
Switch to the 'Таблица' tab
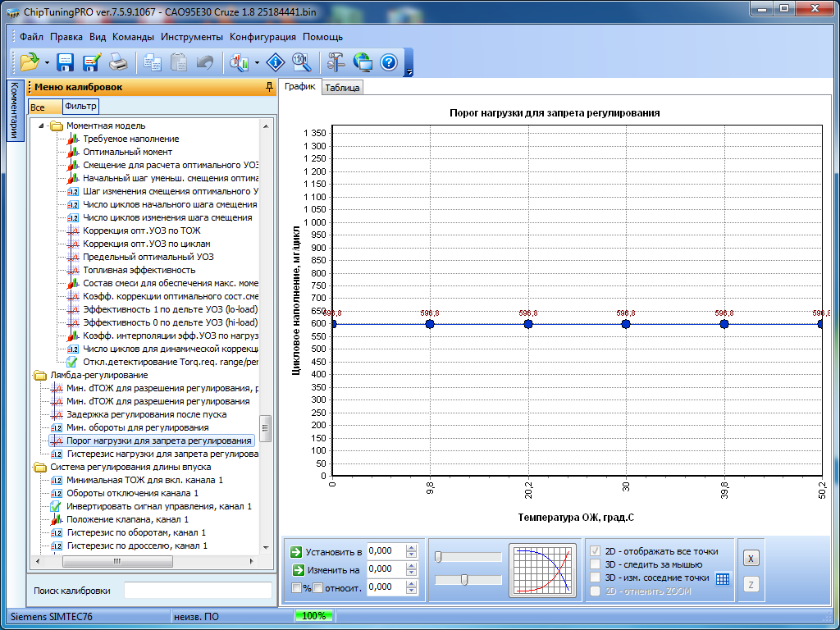(x=342, y=88)
